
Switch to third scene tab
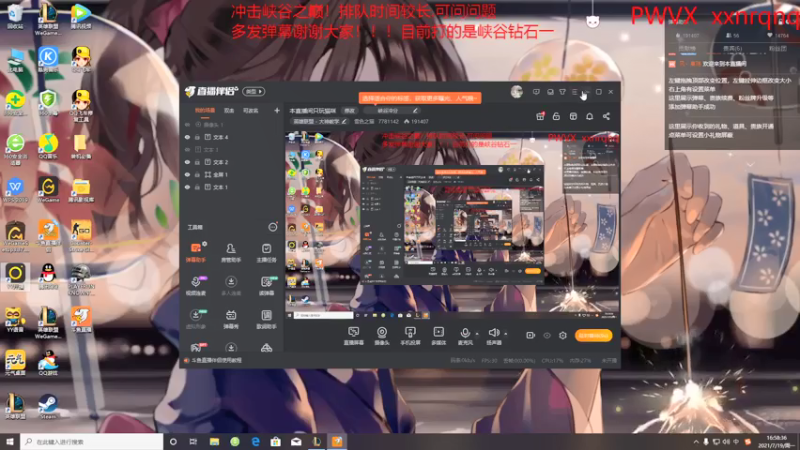(250, 110)
